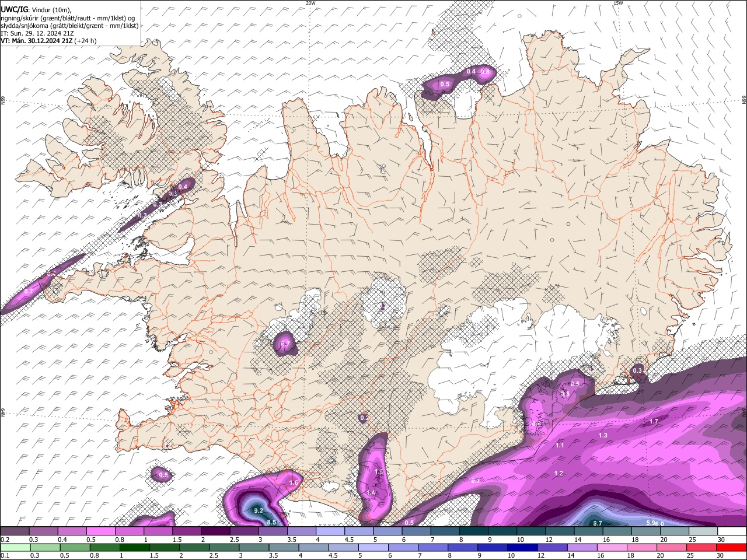747x560 pixels.
Task: Pick the 0.4 swatch in upper legend row
Action: point(72,531)
